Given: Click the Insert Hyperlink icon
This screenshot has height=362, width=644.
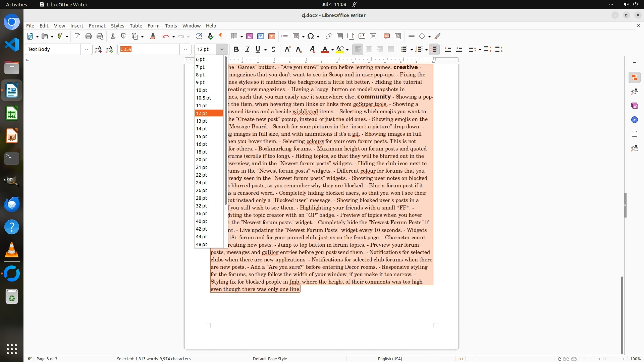Looking at the screenshot, I should point(329,36).
